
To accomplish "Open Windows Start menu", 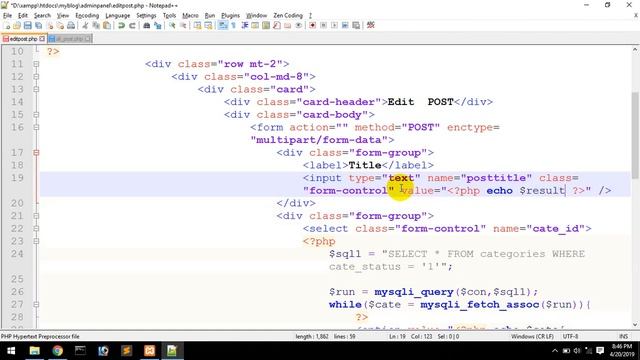I will click(11, 351).
